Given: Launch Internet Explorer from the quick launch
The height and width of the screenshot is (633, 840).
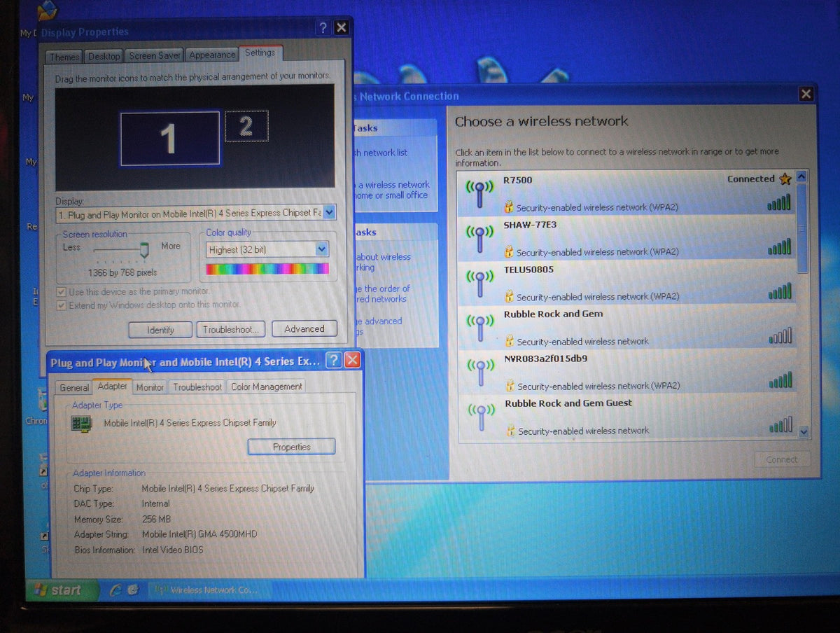Looking at the screenshot, I should point(115,590).
